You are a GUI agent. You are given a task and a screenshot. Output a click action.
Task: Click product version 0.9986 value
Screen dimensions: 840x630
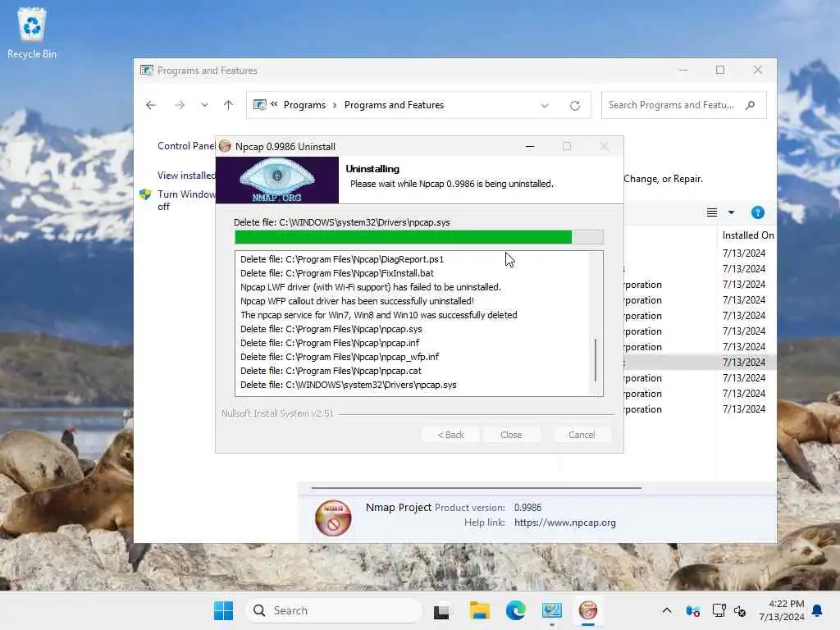[527, 507]
